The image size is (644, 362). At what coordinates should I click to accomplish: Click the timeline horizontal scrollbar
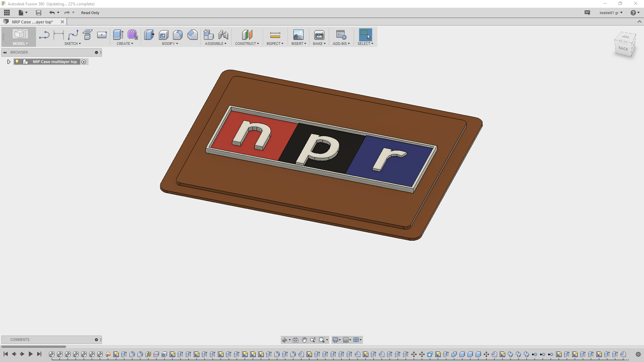click(34, 347)
